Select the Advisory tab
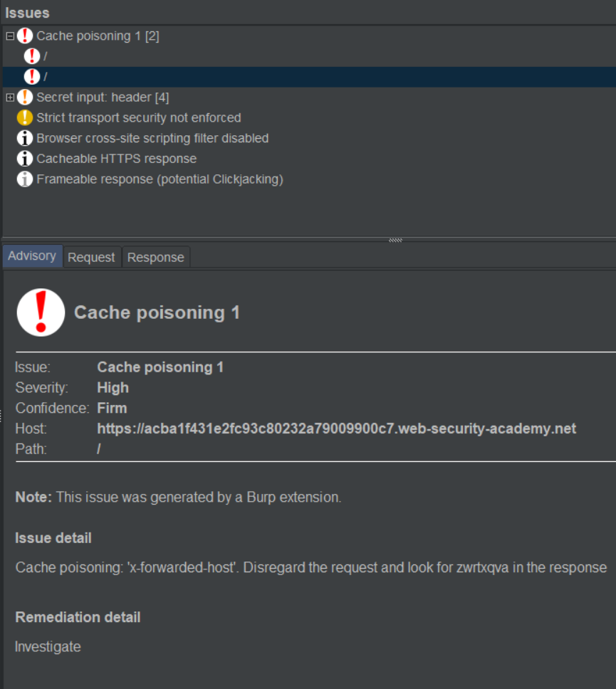This screenshot has height=689, width=616. click(x=32, y=256)
